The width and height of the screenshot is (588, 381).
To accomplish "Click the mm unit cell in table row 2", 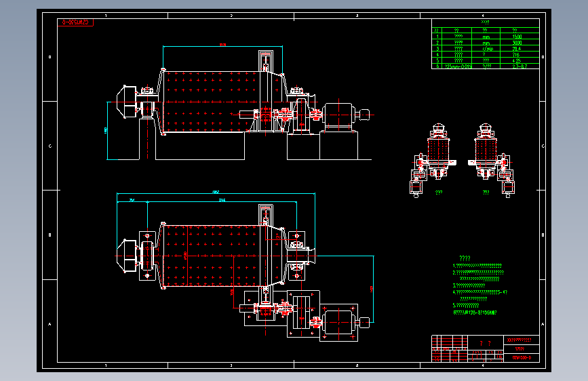I will tap(486, 43).
